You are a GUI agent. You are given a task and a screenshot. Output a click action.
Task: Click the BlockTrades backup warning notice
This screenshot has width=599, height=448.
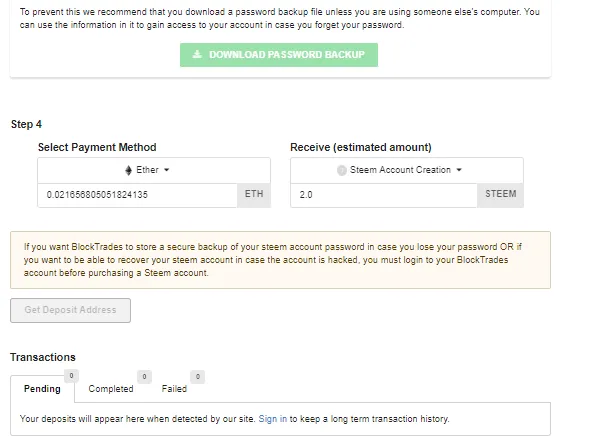pos(280,260)
